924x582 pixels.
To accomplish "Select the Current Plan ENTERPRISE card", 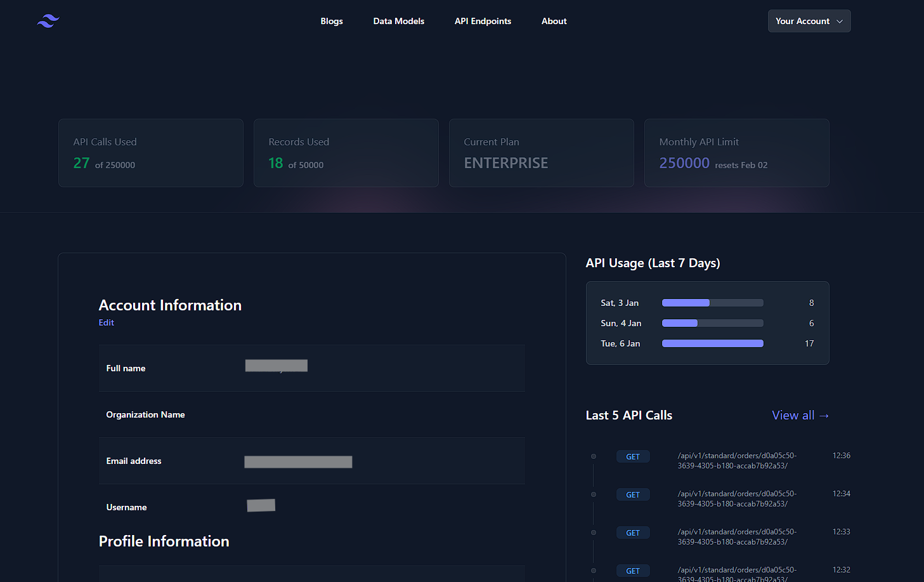I will (x=541, y=153).
